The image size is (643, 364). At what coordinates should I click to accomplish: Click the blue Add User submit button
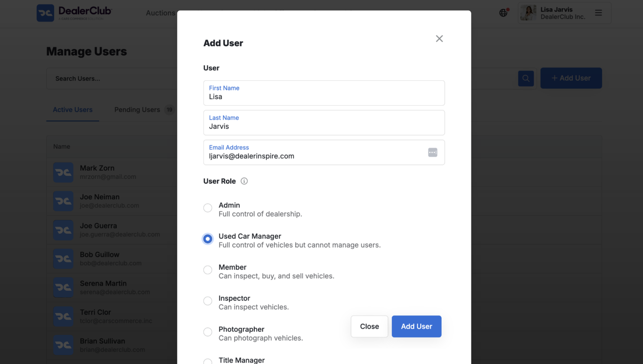[x=416, y=327]
